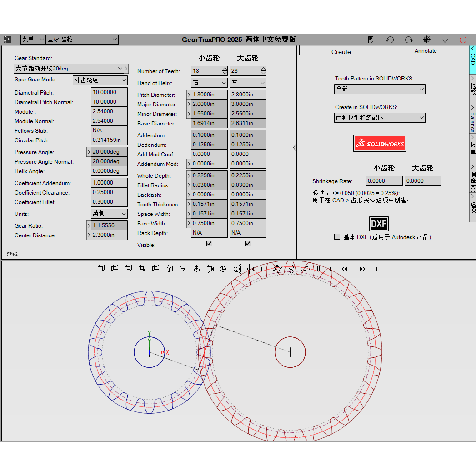This screenshot has width=476, height=476.
Task: Open the notes document icon in title bar
Action: [x=371, y=40]
